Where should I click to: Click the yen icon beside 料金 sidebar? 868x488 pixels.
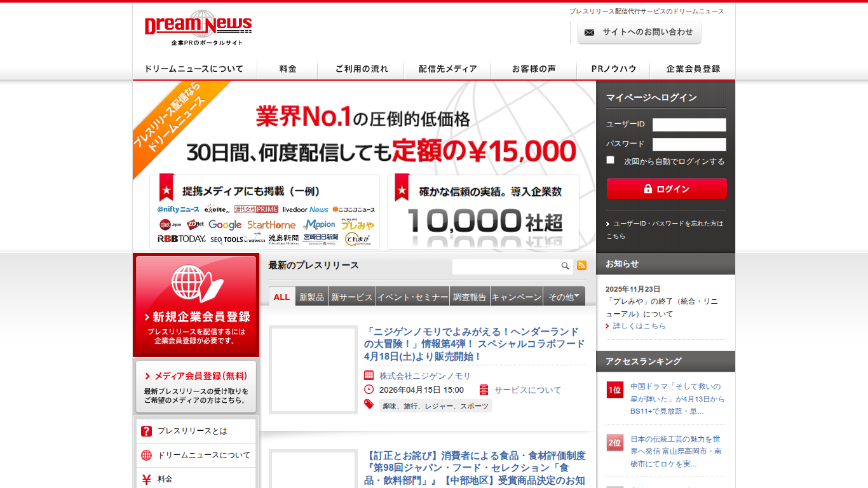(147, 479)
